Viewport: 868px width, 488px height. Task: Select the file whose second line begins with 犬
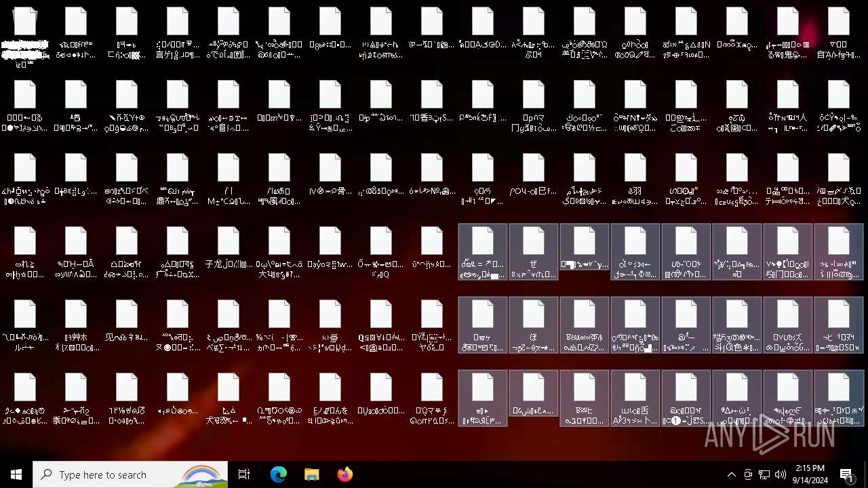point(229,399)
